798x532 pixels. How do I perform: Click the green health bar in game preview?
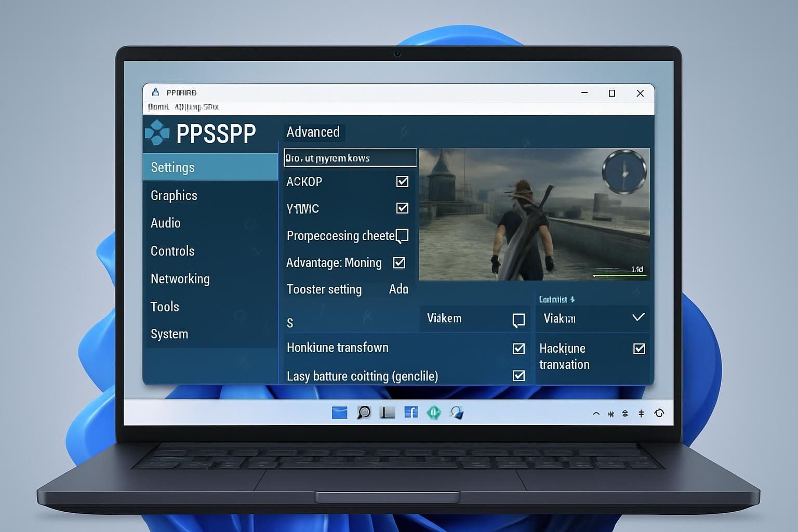click(x=620, y=275)
